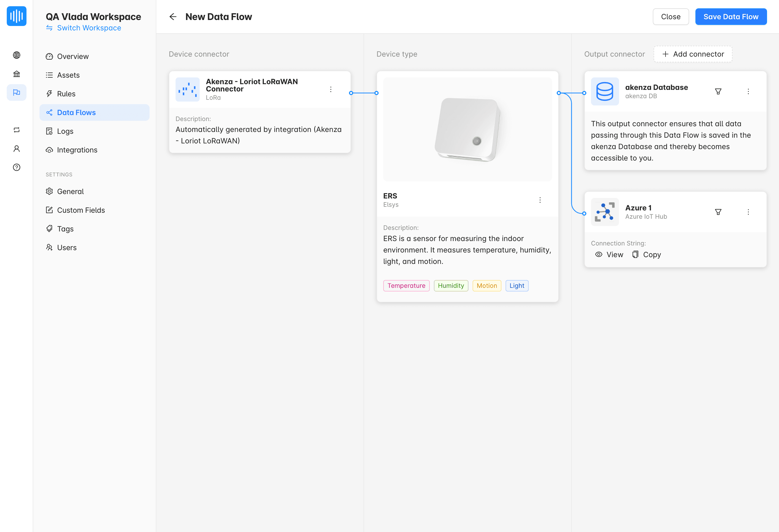
Task: Open the Integrations section
Action: point(77,150)
